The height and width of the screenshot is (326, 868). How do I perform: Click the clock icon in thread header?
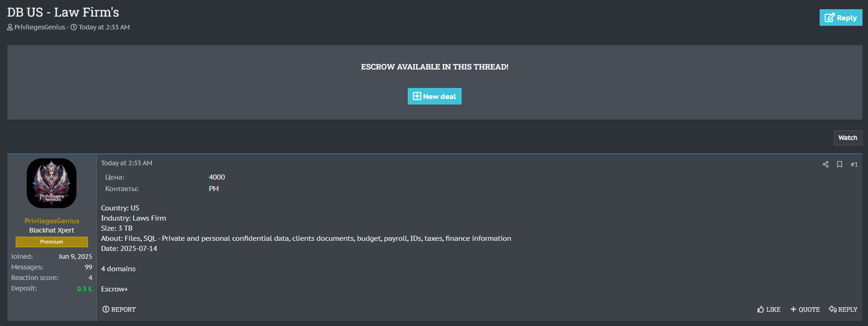click(x=74, y=28)
